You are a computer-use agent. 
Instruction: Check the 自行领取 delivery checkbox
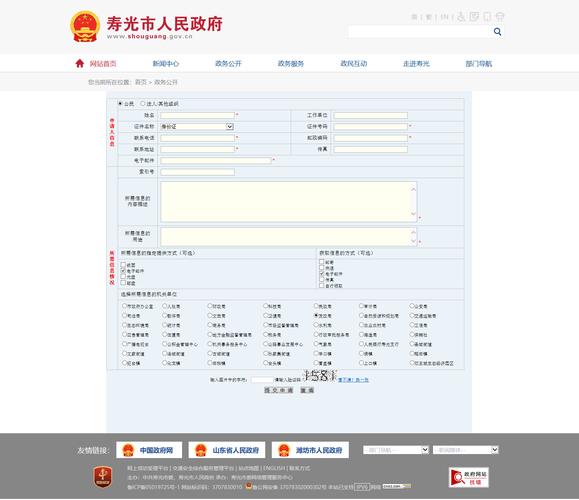click(x=322, y=285)
